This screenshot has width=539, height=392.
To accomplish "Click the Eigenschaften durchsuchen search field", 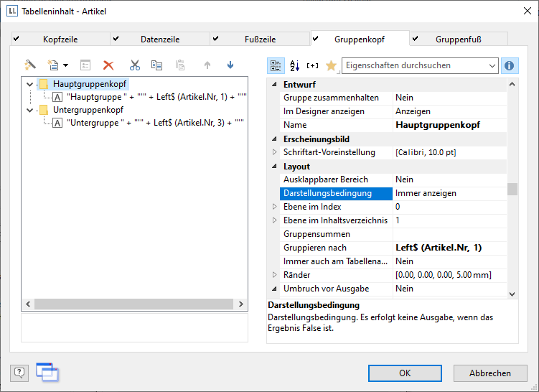I will (413, 65).
